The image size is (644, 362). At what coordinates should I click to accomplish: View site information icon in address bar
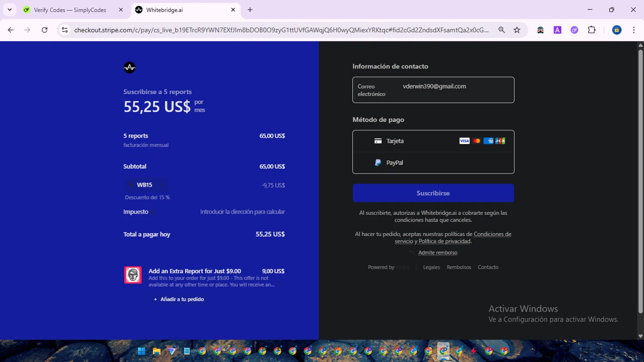click(65, 30)
